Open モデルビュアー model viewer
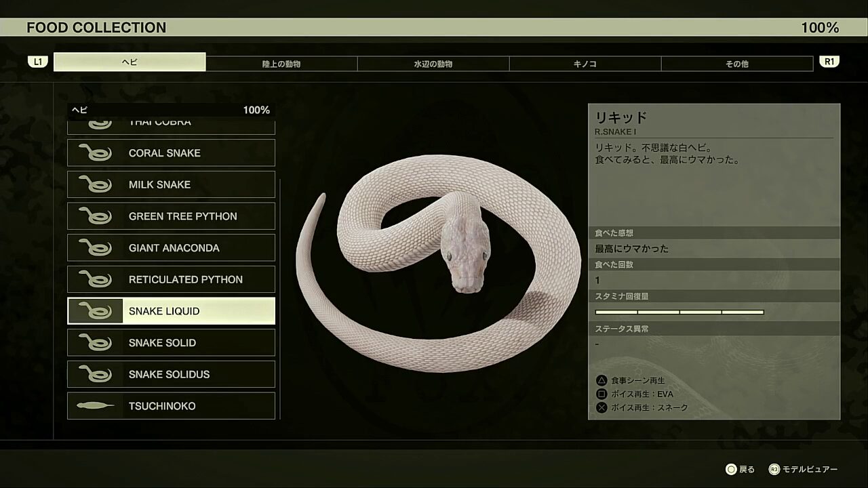This screenshot has height=488, width=868. click(x=810, y=469)
